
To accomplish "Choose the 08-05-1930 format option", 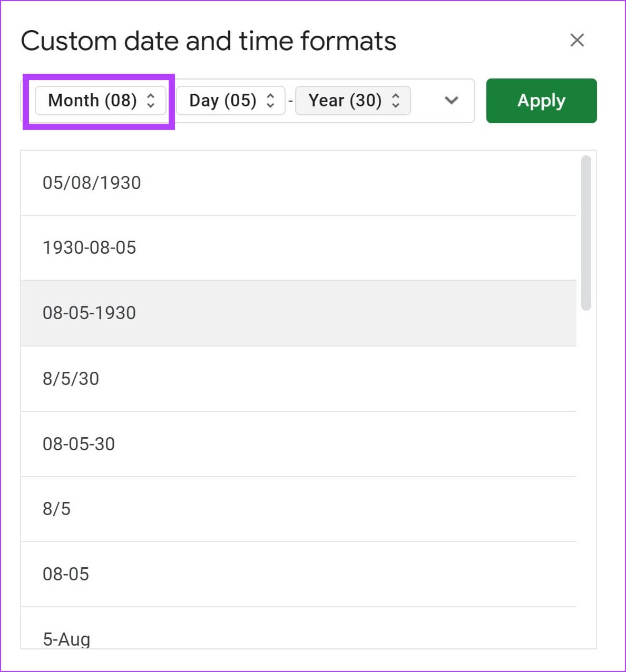I will point(89,313).
